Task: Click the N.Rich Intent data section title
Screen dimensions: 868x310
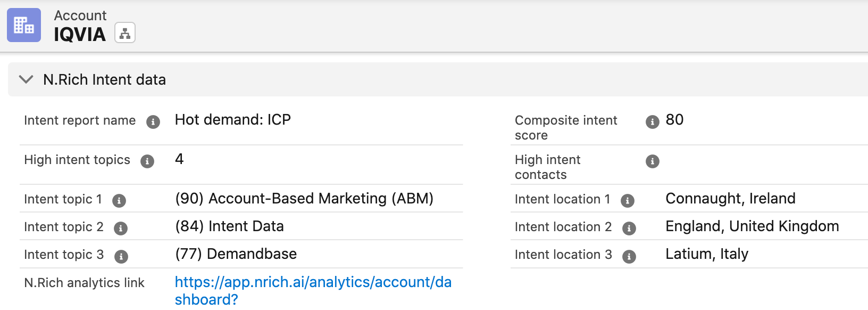Action: tap(104, 79)
